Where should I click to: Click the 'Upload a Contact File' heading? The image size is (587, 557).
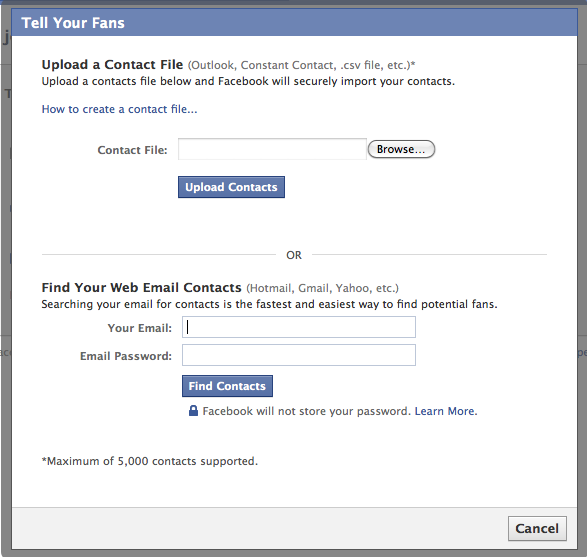tap(112, 64)
